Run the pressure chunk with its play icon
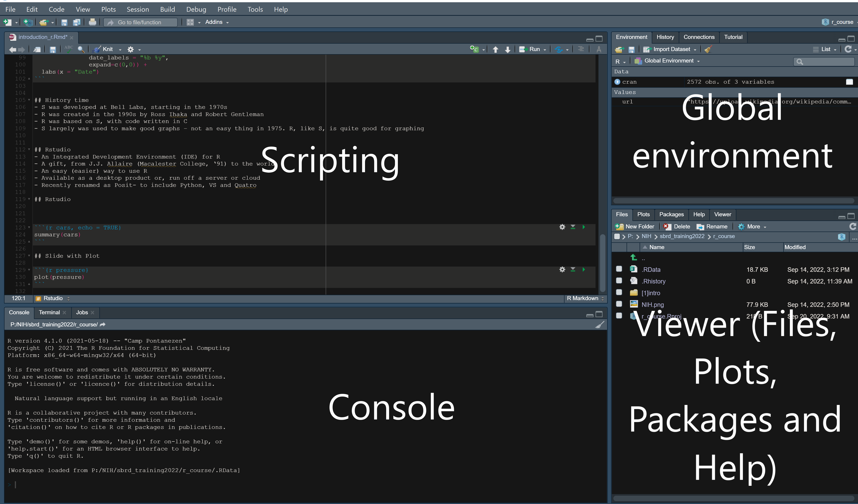858x504 pixels. click(x=584, y=270)
